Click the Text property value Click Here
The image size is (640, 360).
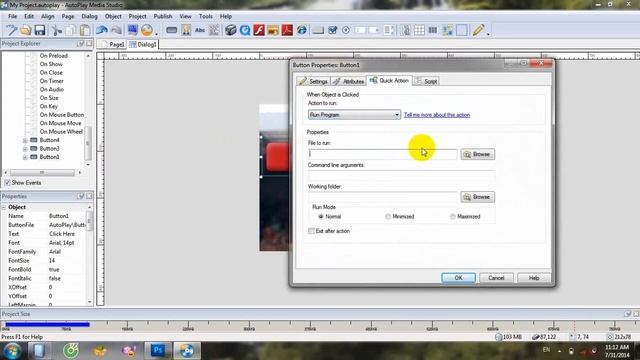[62, 234]
